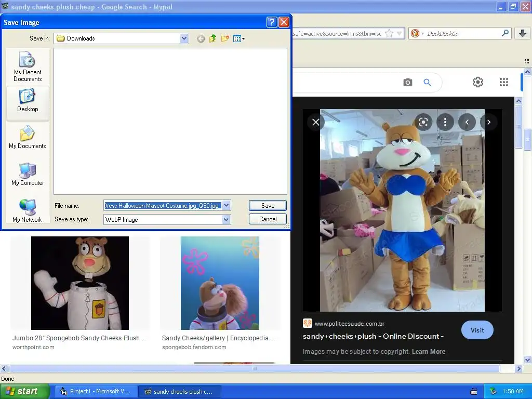
Task: Open My Network places in Save dialog
Action: click(28, 211)
